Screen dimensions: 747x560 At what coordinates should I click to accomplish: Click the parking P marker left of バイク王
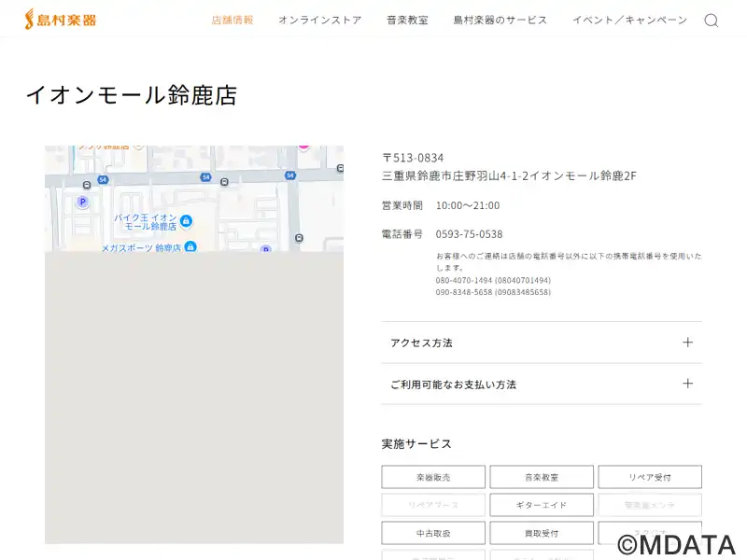click(82, 202)
